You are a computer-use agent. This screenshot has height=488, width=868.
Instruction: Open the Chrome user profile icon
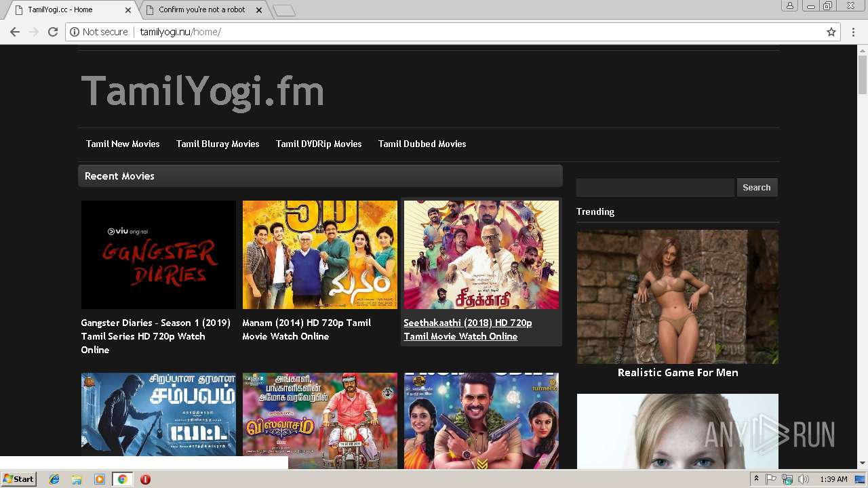pyautogui.click(x=790, y=6)
